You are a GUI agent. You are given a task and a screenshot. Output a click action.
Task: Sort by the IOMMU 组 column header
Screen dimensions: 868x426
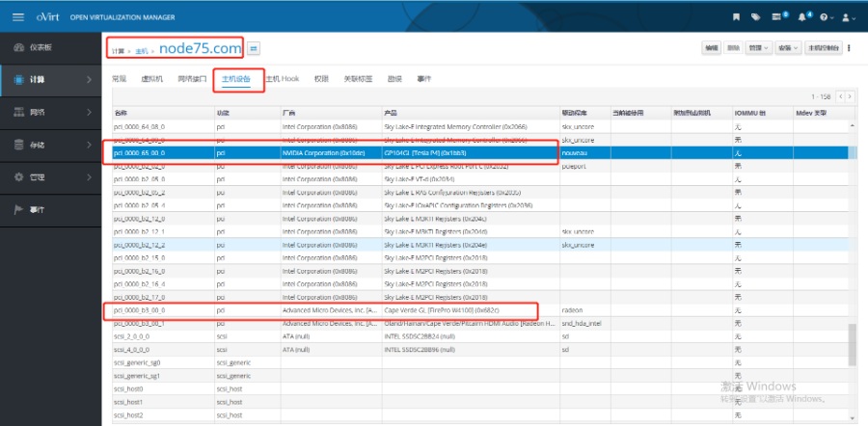pos(762,113)
